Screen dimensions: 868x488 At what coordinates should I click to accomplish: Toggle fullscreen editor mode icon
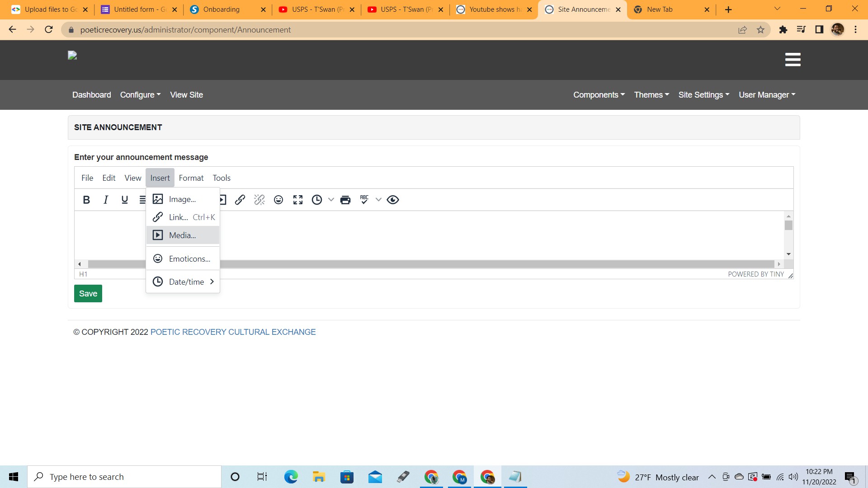coord(298,200)
